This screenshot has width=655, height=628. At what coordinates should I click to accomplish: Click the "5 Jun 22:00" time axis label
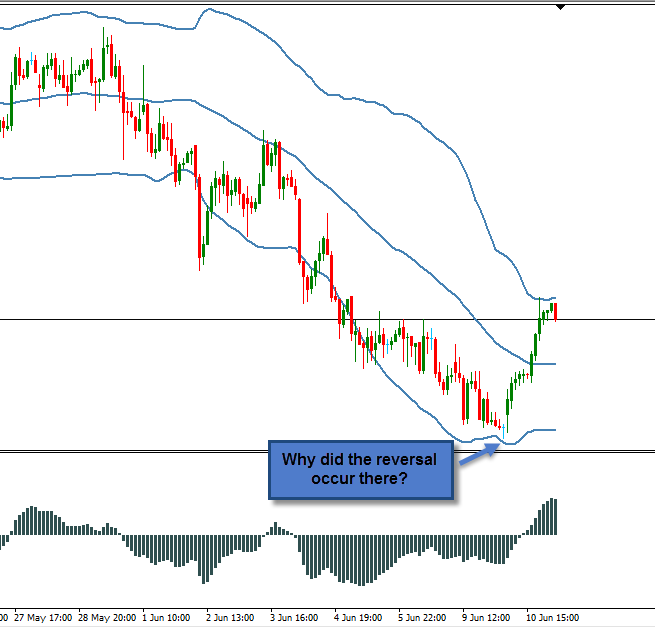419,617
